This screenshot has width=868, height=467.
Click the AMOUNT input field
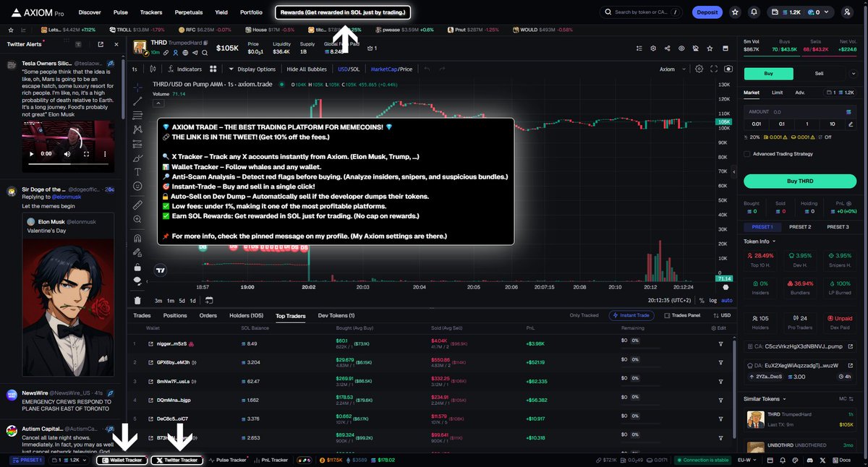[x=800, y=112]
